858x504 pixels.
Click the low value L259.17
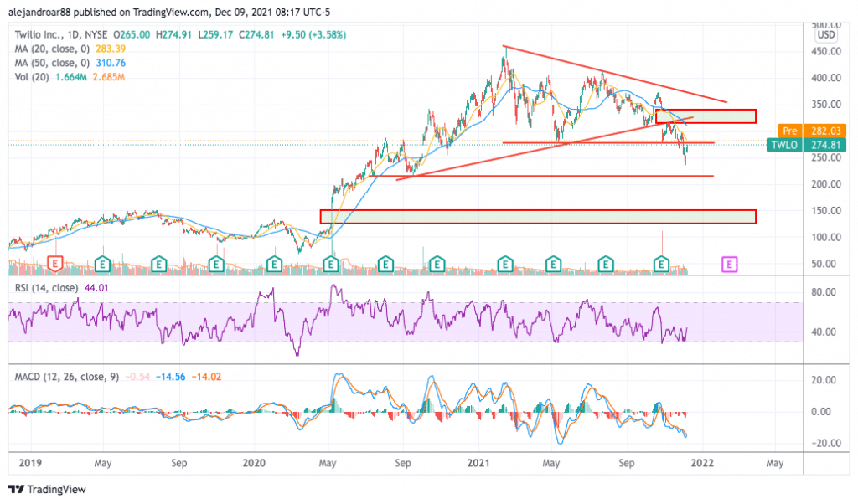pyautogui.click(x=215, y=34)
